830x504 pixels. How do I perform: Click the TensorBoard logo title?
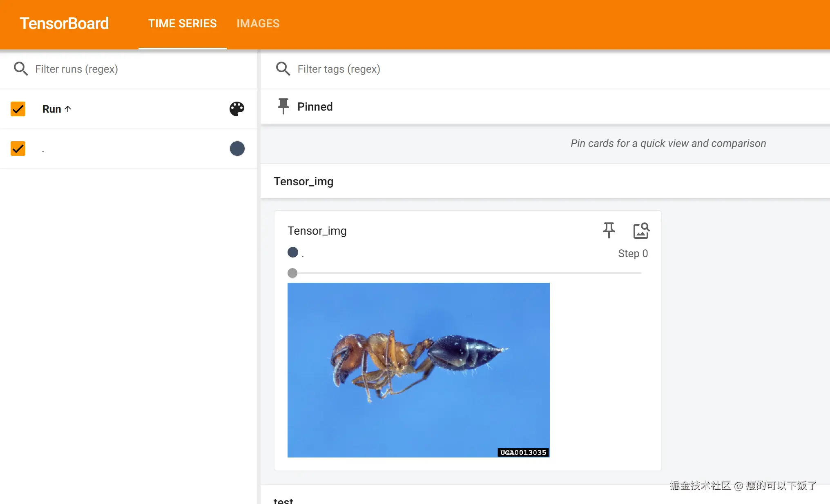point(64,24)
